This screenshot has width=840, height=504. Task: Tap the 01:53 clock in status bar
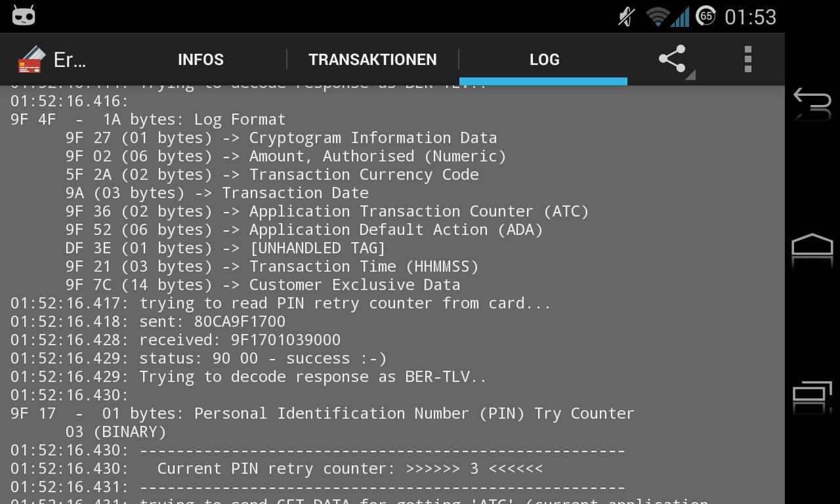(750, 17)
